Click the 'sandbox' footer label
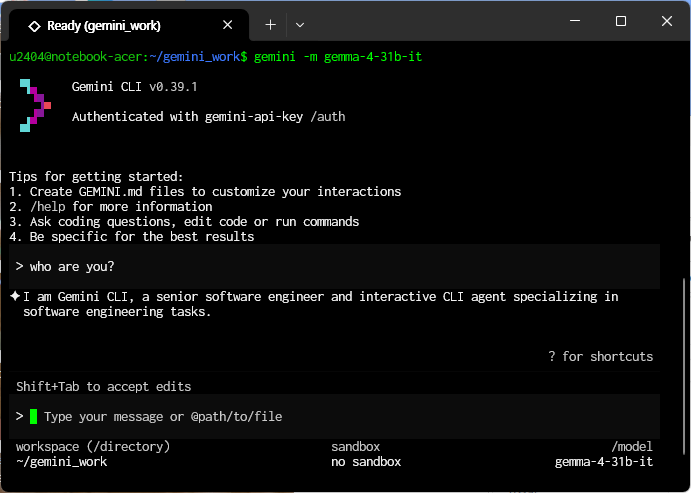This screenshot has height=493, width=691. point(356,446)
